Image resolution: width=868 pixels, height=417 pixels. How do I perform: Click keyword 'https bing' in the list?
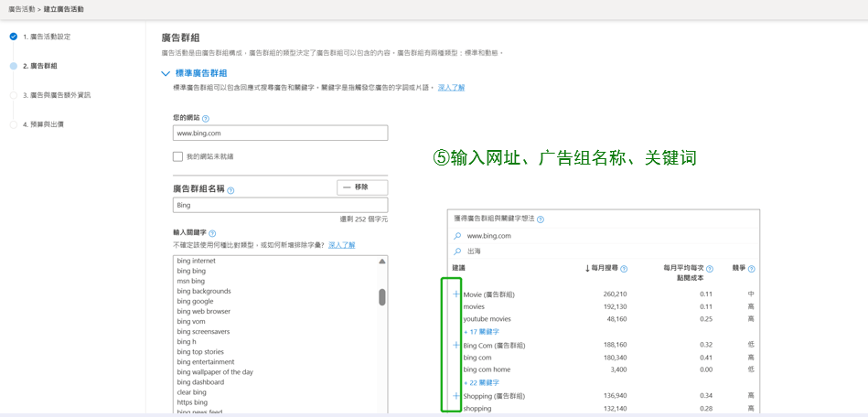tap(192, 402)
